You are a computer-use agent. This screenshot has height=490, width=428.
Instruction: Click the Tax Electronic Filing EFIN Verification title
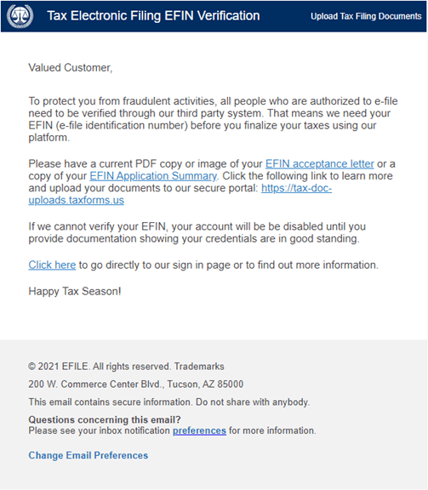(153, 16)
